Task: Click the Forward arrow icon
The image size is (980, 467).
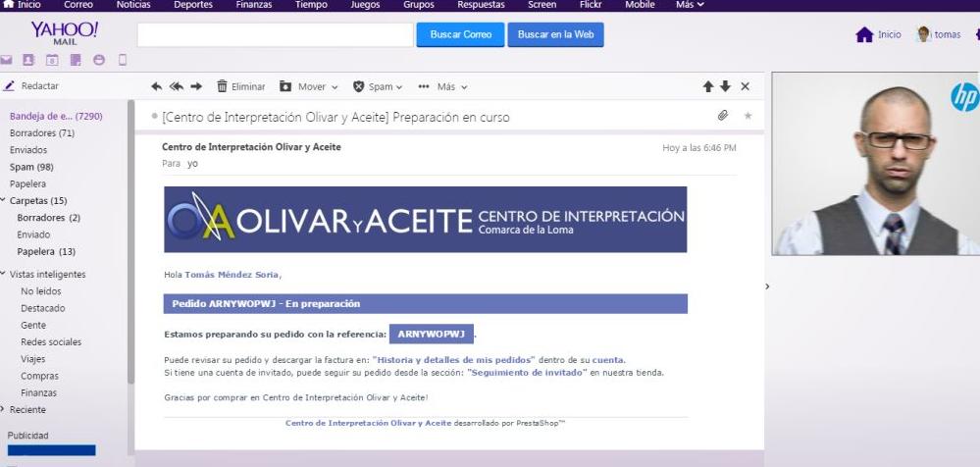Action: (x=196, y=87)
